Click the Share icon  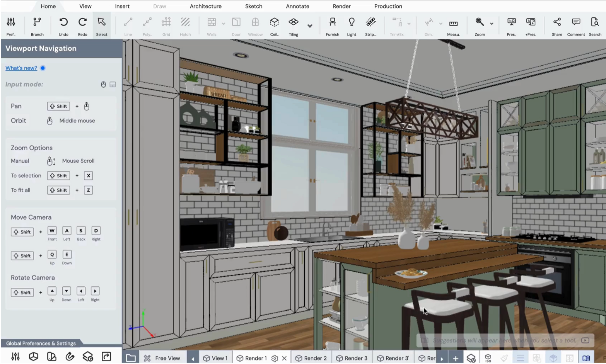[556, 26]
